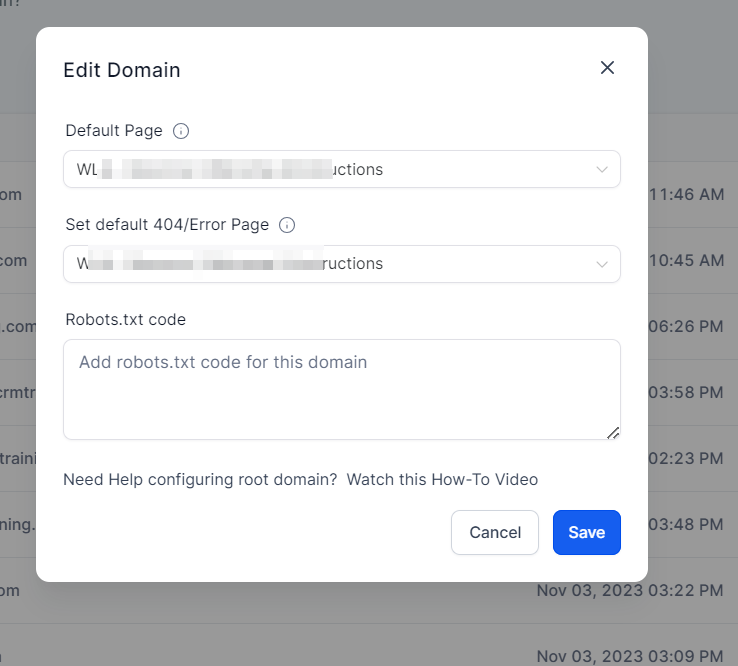Screen dimensions: 738x666
Task: Open the Default Page dropdown
Action: [342, 169]
